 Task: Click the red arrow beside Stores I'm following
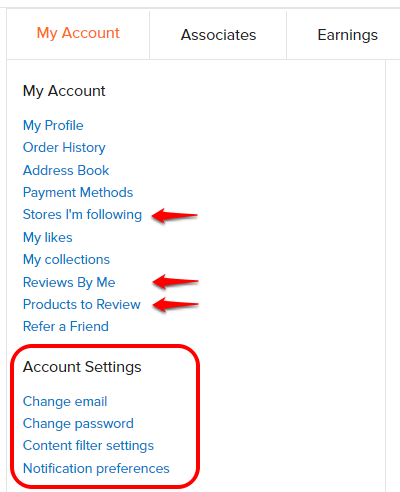click(x=175, y=215)
